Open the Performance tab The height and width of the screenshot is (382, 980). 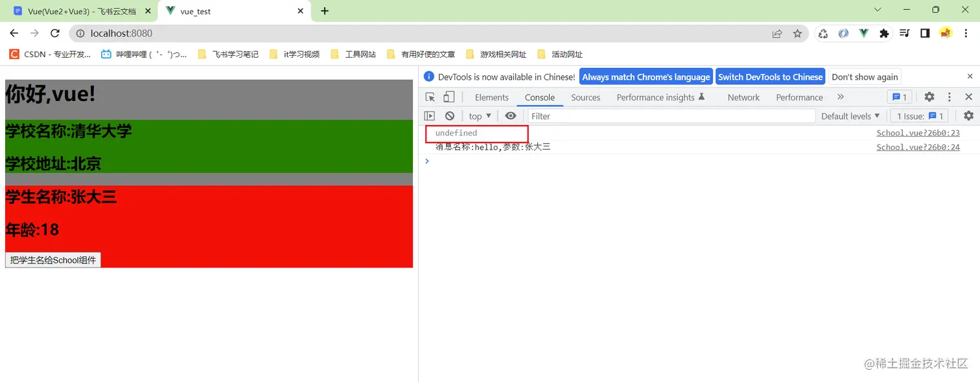point(799,97)
